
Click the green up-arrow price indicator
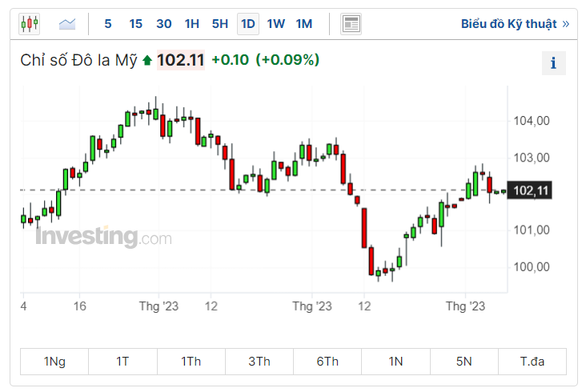[x=146, y=60]
